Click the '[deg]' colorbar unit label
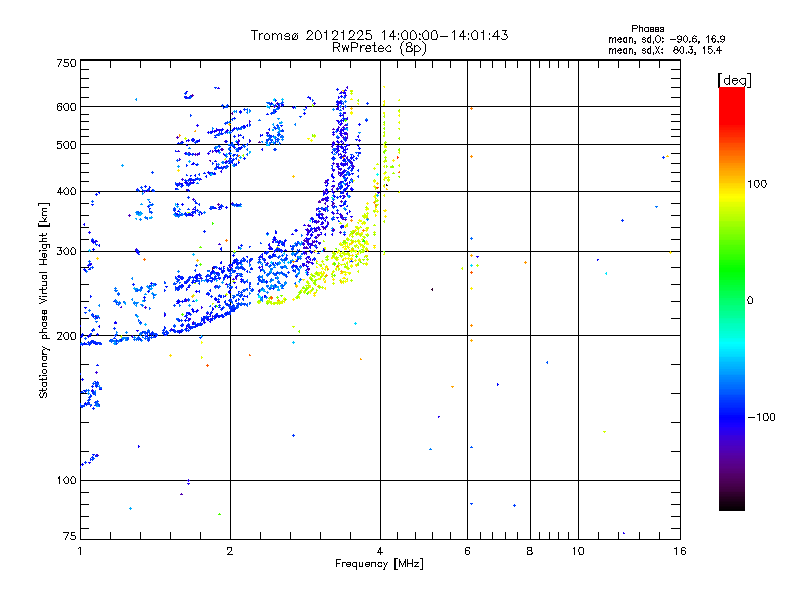Screen dimensions: 800x600 (734, 80)
